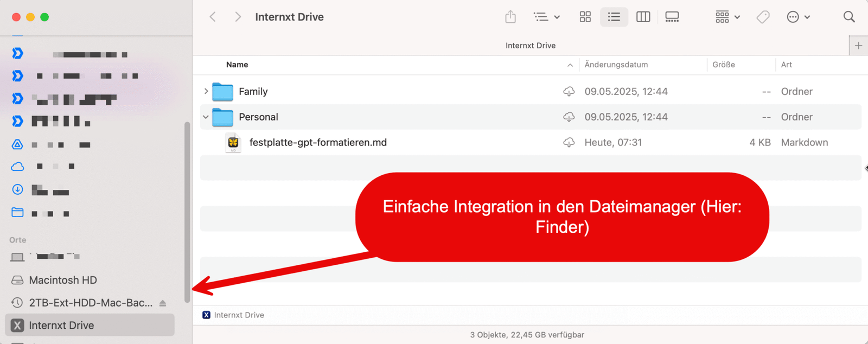Select the laptop computer sidebar icon

click(x=17, y=257)
